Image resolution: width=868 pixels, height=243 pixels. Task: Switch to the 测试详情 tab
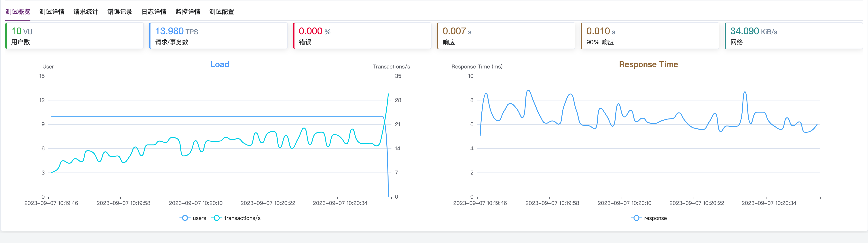pyautogui.click(x=52, y=12)
